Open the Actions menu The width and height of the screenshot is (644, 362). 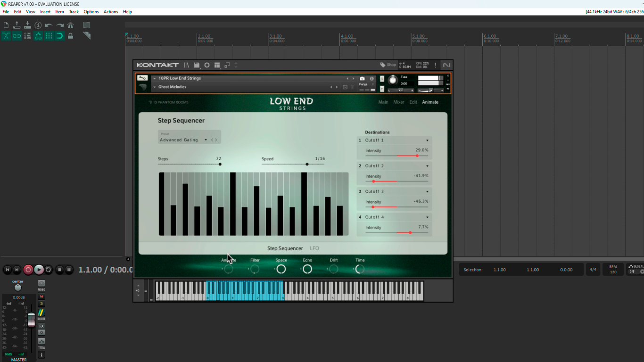pyautogui.click(x=111, y=12)
